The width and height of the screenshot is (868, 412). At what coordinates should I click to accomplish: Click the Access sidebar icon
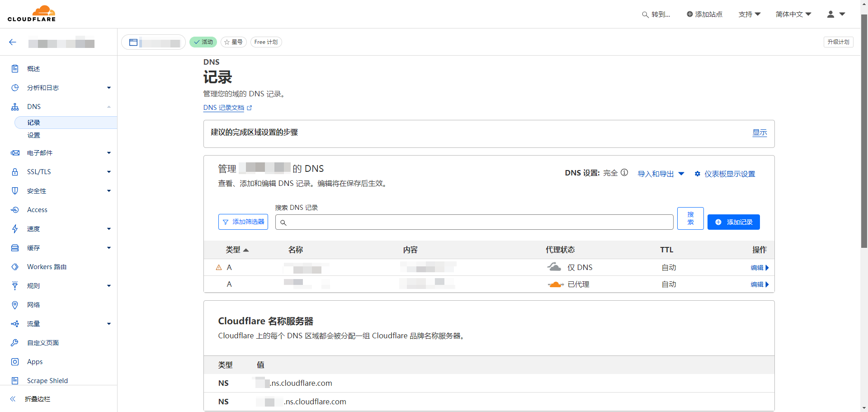point(15,210)
